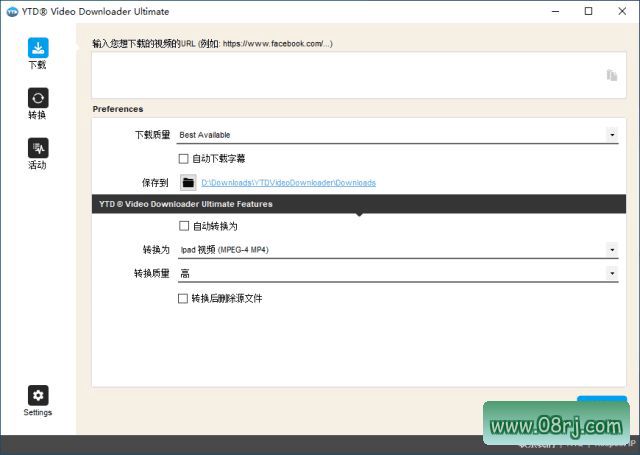Click the 转换为 label

pyautogui.click(x=156, y=249)
